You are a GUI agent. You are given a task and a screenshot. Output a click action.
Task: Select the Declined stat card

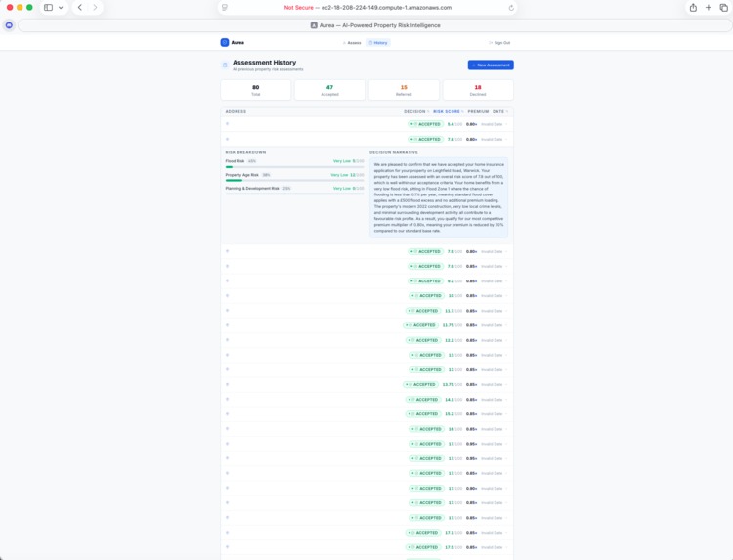pyautogui.click(x=478, y=90)
